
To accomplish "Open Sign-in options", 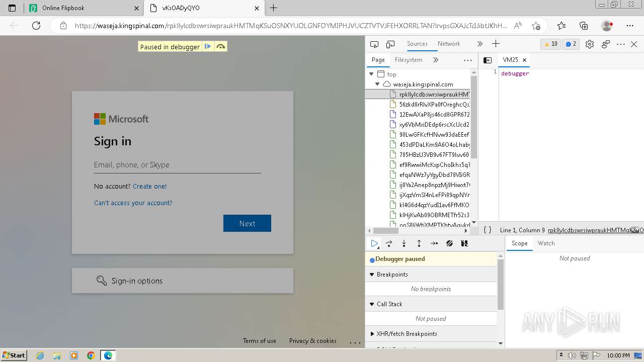I will pyautogui.click(x=183, y=281).
